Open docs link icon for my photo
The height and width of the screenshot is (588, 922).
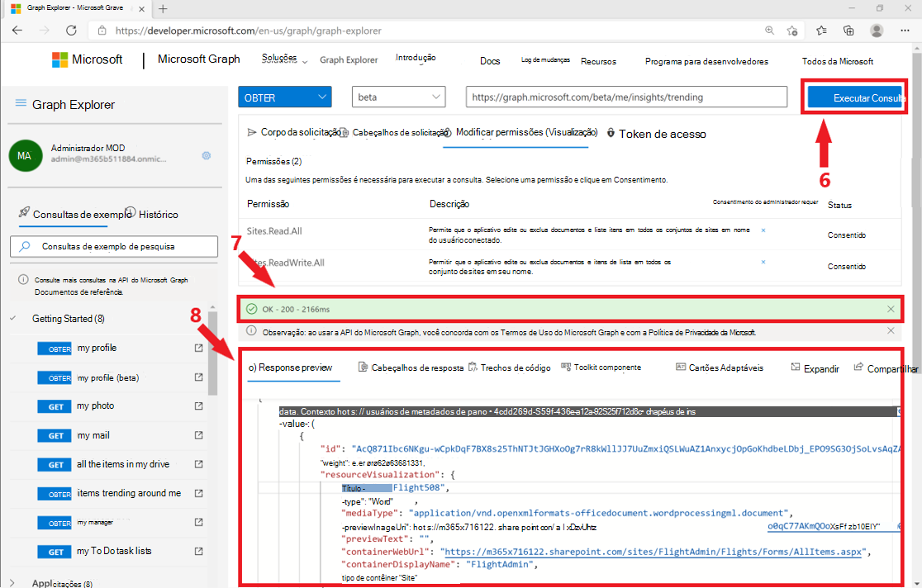click(199, 406)
